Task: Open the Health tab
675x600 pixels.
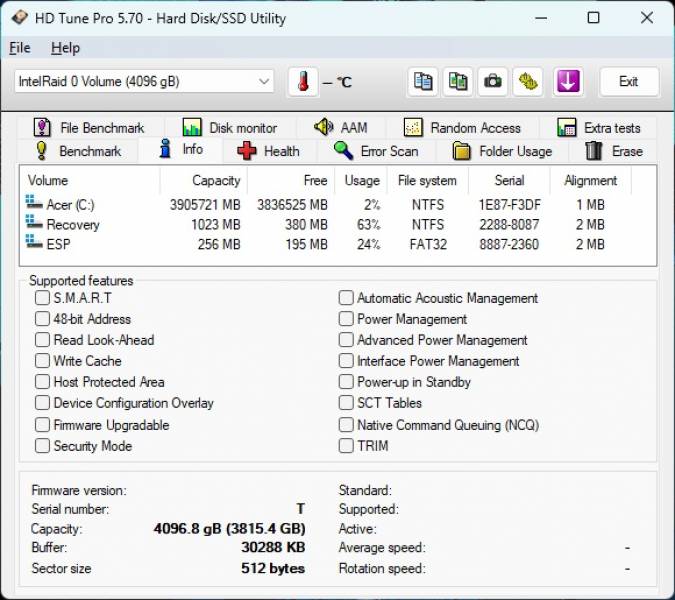Action: (269, 151)
